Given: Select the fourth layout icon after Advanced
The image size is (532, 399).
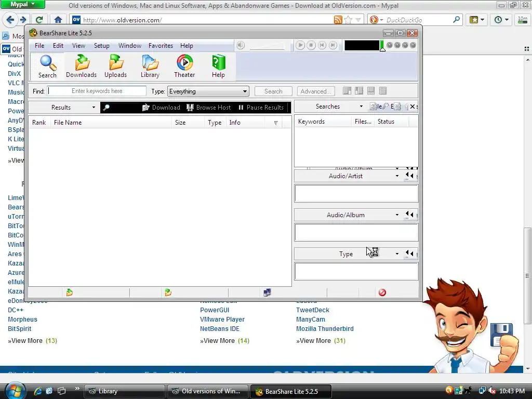Looking at the screenshot, I should [383, 91].
